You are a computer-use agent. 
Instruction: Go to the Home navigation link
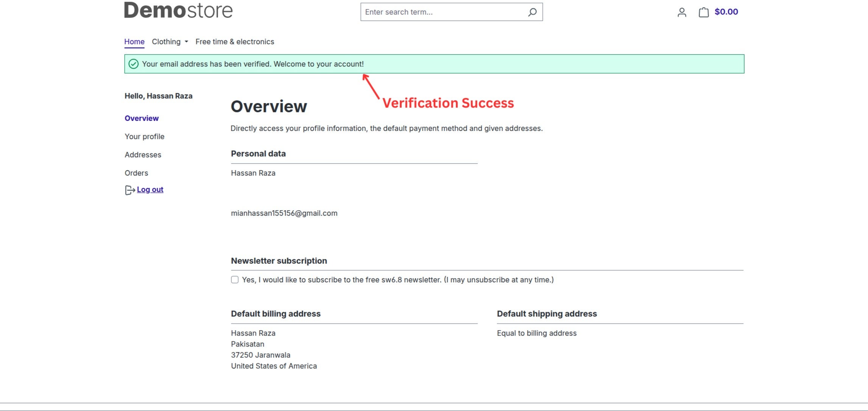[x=134, y=42]
